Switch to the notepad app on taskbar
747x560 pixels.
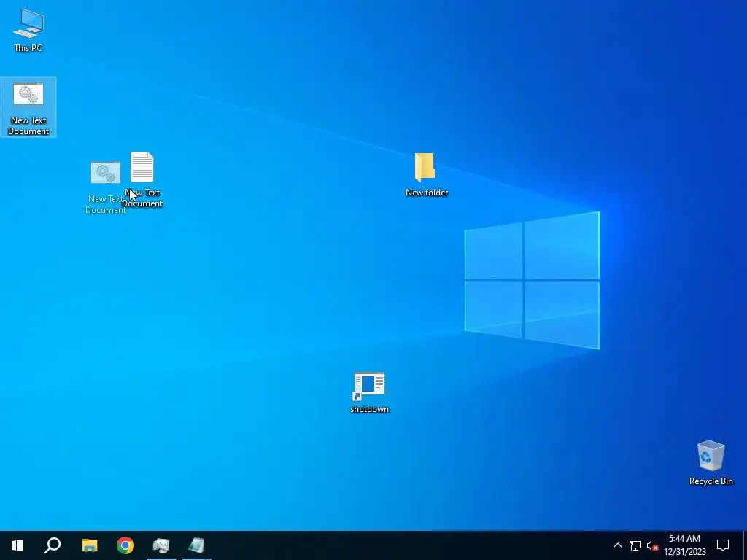point(197,545)
